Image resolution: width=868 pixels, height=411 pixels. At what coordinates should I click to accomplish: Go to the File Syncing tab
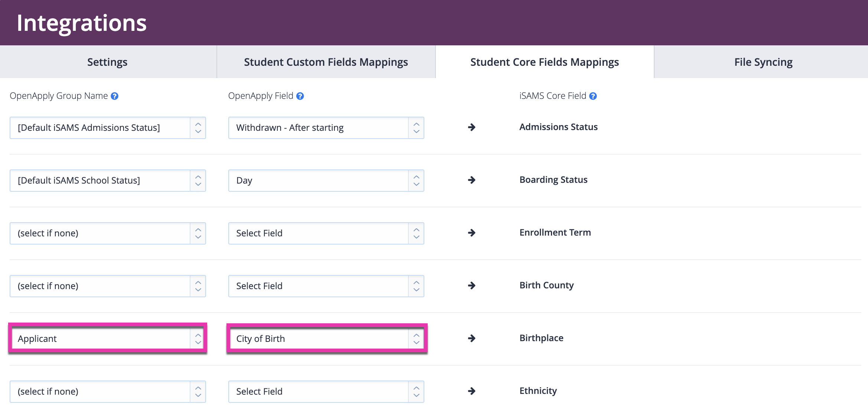(x=763, y=62)
